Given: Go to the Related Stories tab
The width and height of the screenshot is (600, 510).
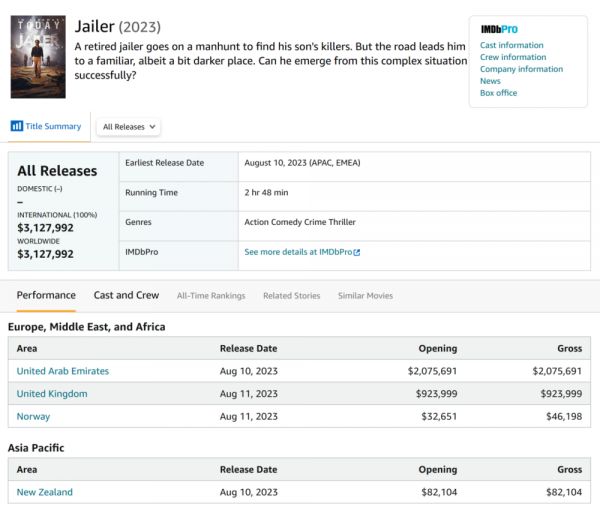Looking at the screenshot, I should tap(291, 296).
